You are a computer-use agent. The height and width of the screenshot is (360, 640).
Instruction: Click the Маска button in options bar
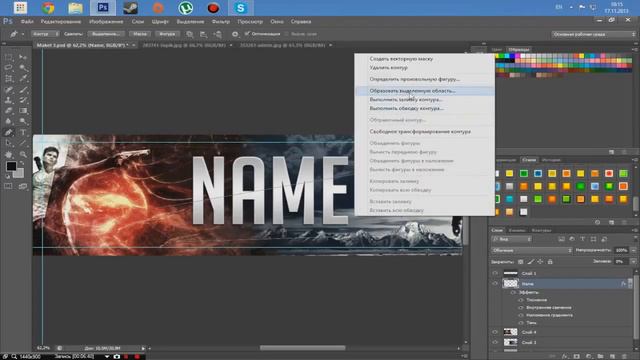140,34
